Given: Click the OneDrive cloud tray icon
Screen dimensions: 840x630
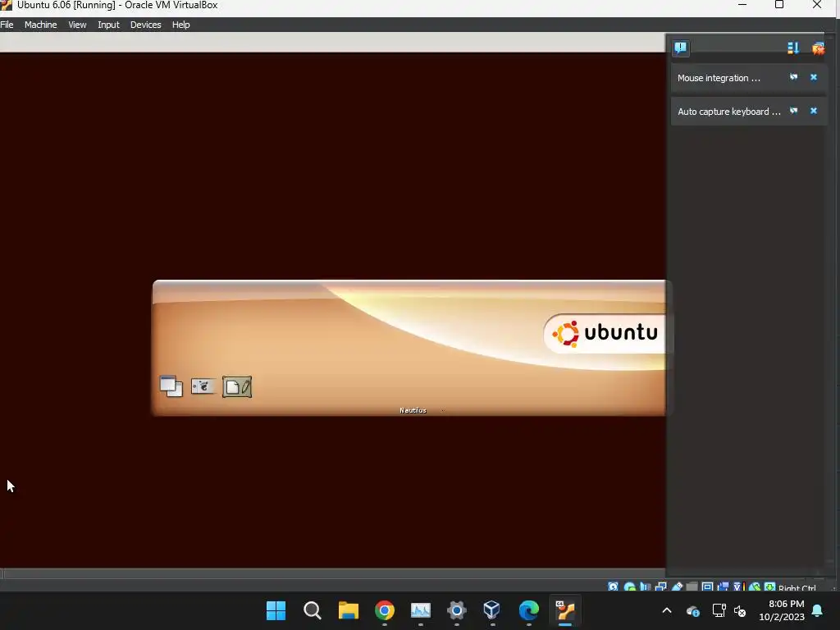Looking at the screenshot, I should coord(692,610).
